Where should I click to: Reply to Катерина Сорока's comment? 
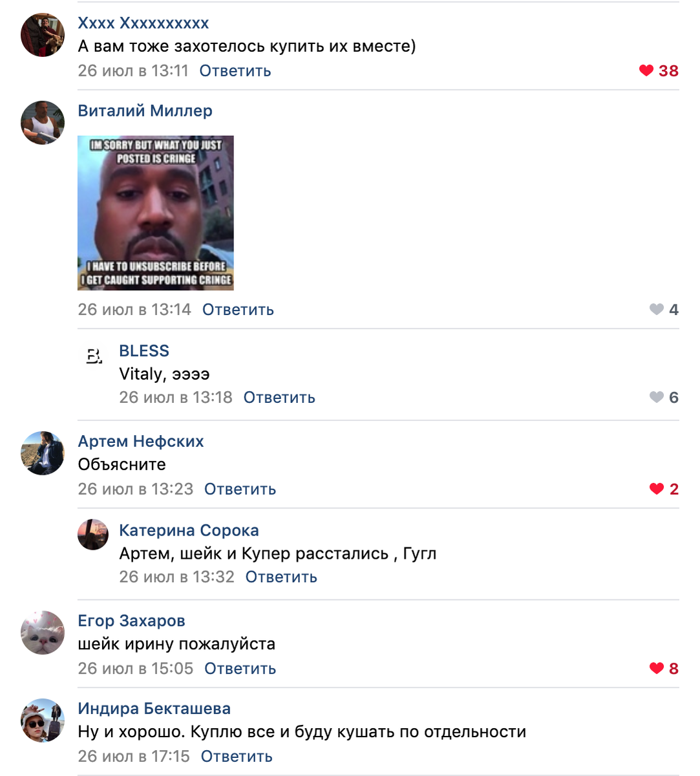coord(281,577)
